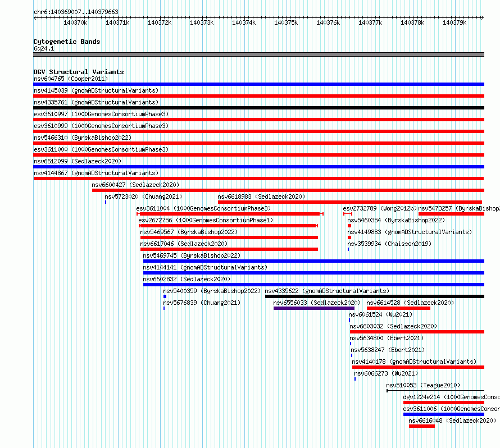Select dgv1224e214 variant label
Viewport: 500px width, 448px height.
pos(451,397)
